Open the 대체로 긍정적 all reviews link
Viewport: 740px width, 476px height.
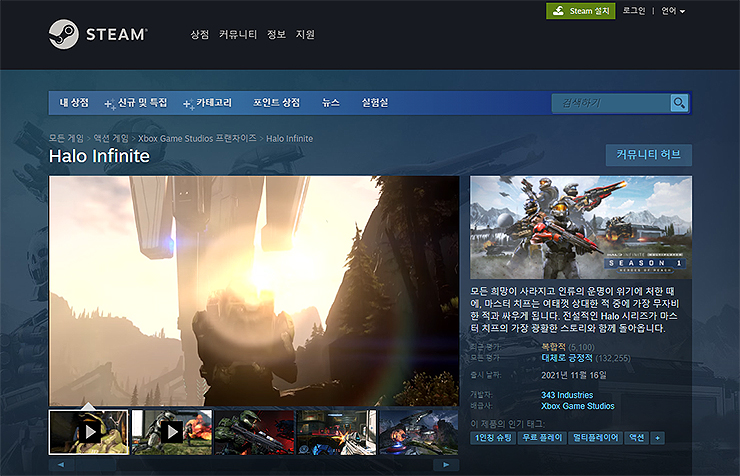[567, 358]
